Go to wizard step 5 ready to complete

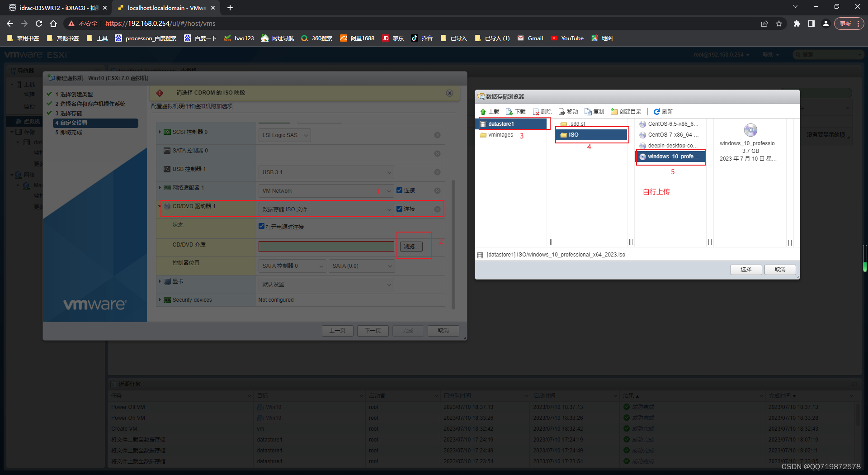[68, 133]
